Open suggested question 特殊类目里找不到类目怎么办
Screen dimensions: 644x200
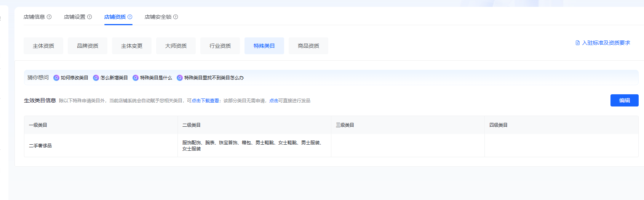(214, 78)
